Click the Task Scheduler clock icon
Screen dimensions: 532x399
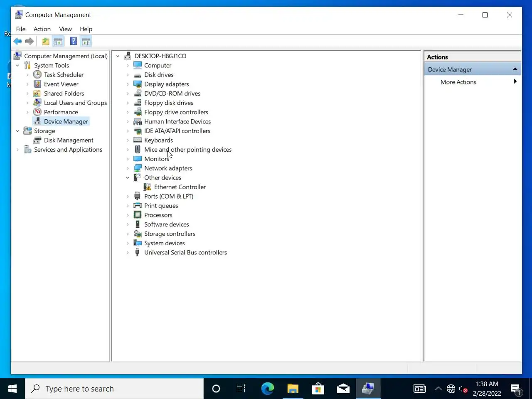[37, 74]
